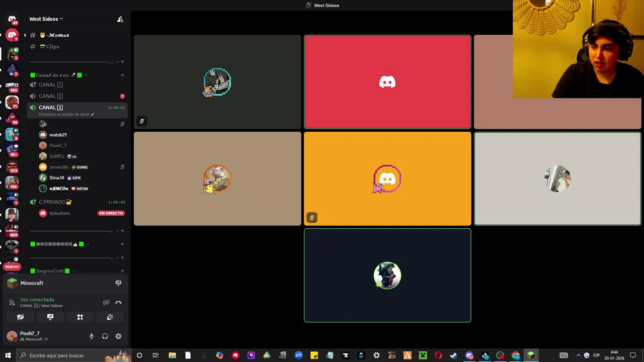Open the COMPLEX server with 160 badge
This screenshot has height=362, width=644.
12,86
